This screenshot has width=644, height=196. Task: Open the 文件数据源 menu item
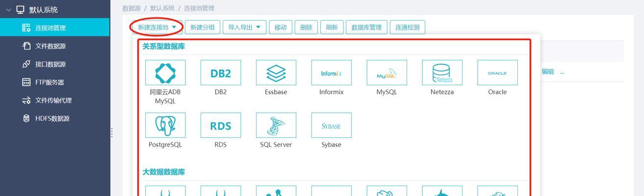pyautogui.click(x=54, y=46)
